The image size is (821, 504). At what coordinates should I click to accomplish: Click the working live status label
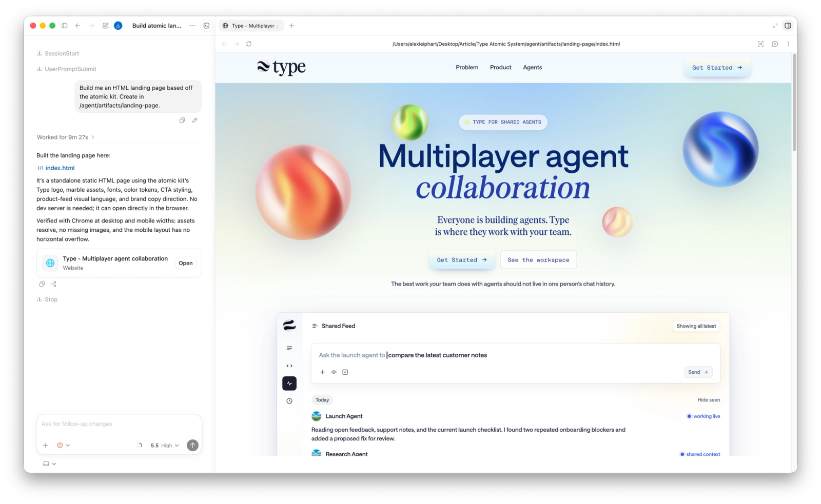click(703, 416)
